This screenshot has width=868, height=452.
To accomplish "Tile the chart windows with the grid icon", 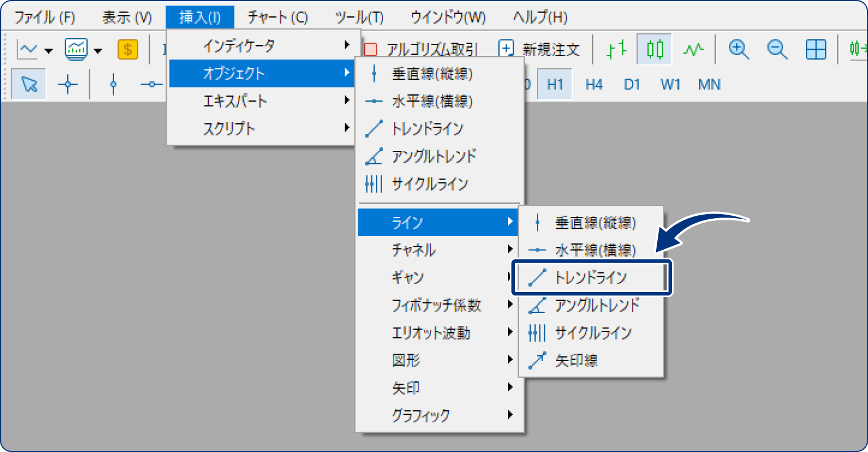I will pos(815,49).
